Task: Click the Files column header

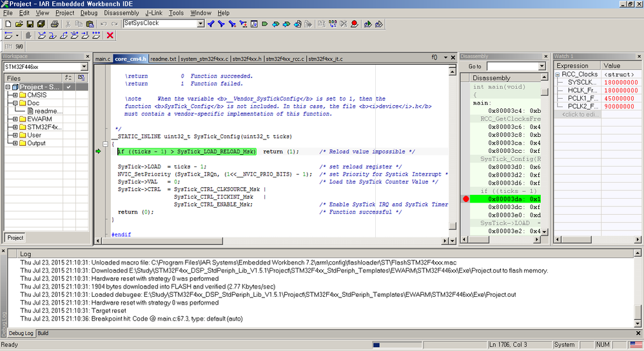Action: click(34, 78)
